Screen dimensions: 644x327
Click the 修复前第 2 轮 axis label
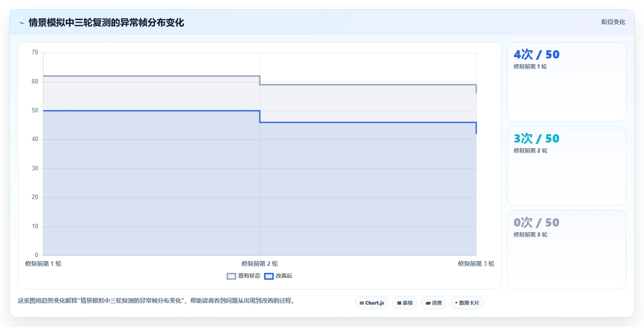point(260,264)
